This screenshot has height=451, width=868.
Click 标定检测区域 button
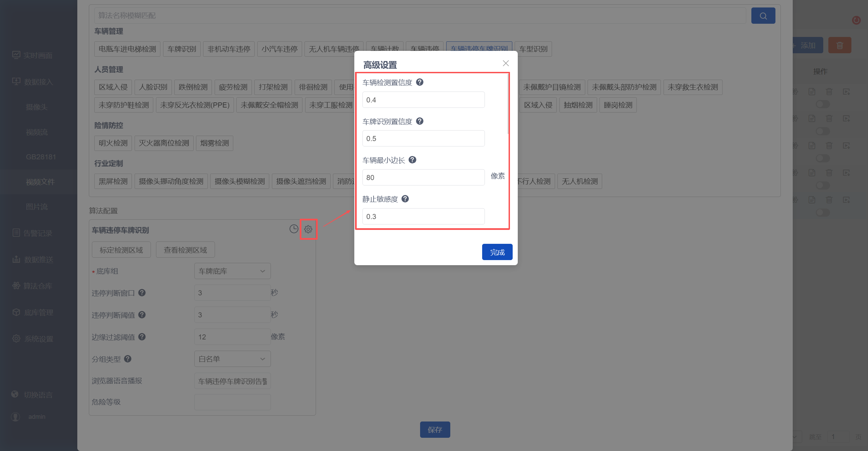click(121, 250)
